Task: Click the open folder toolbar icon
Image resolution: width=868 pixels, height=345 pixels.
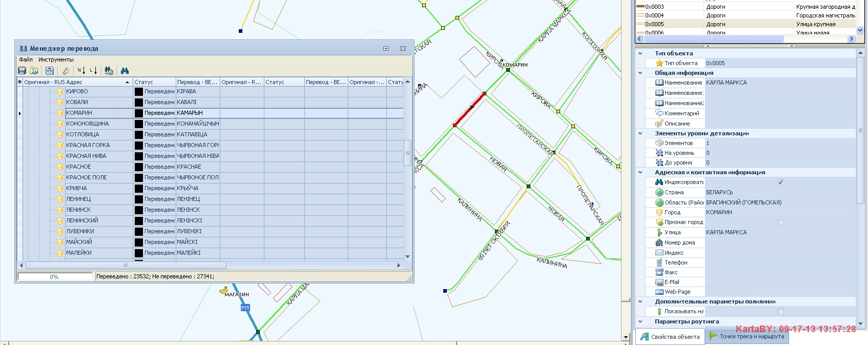Action: (x=34, y=71)
